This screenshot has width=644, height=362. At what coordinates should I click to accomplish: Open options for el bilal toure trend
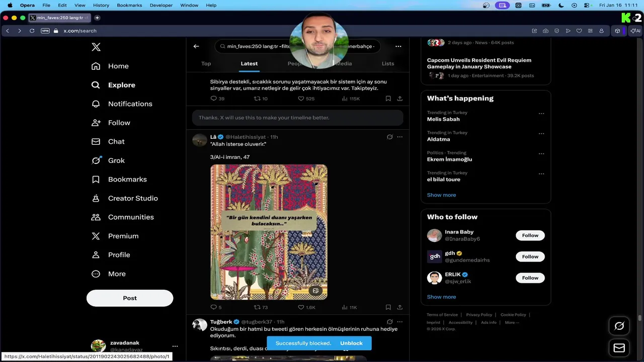pyautogui.click(x=541, y=174)
